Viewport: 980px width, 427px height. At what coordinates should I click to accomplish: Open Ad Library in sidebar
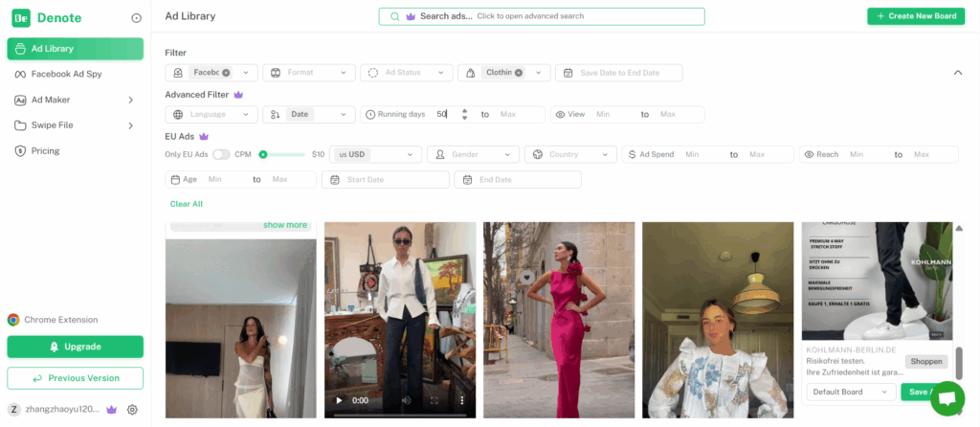[75, 49]
